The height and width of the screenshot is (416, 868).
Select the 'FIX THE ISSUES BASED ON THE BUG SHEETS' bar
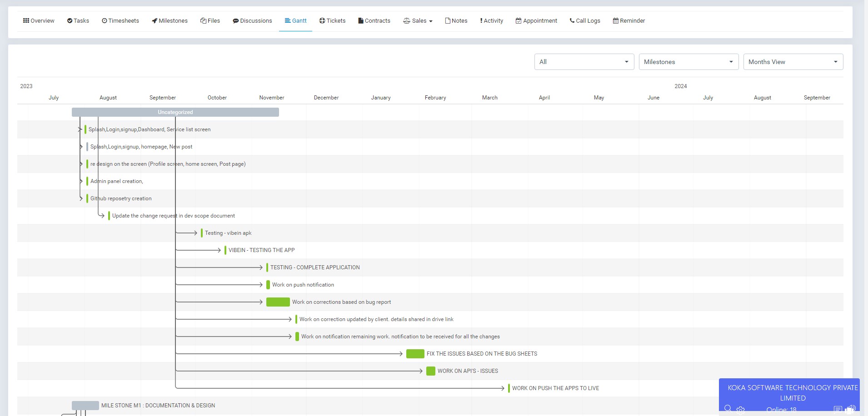point(415,354)
